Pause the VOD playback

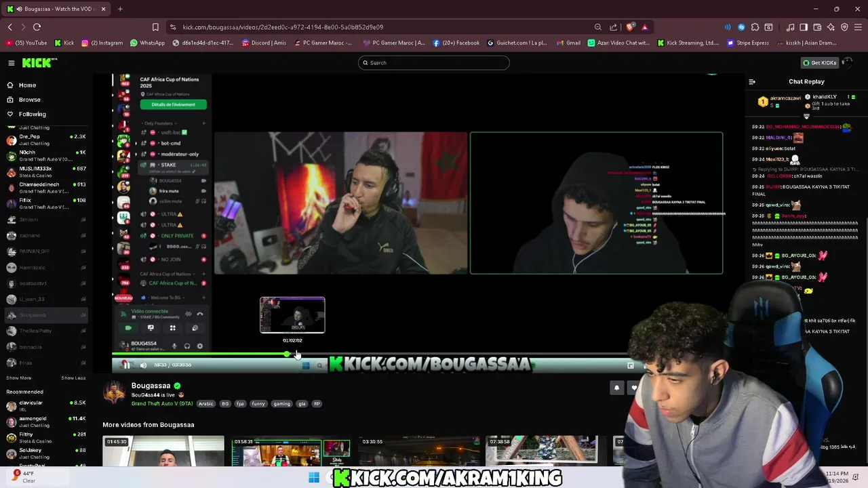coord(126,365)
